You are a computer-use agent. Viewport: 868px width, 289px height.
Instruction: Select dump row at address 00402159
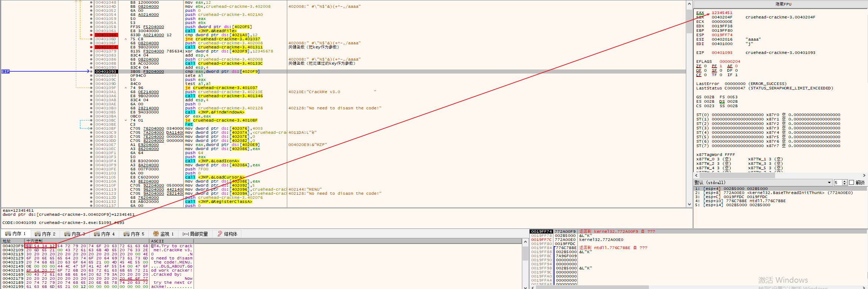pyautogui.click(x=97, y=271)
